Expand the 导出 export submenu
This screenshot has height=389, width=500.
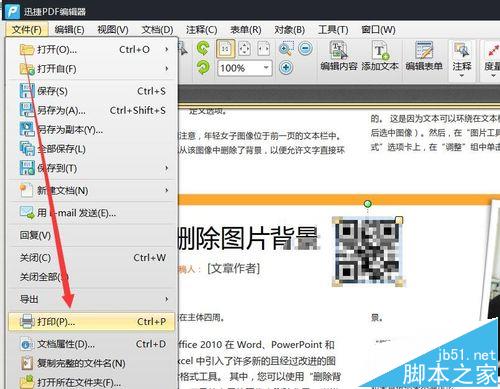pos(91,299)
